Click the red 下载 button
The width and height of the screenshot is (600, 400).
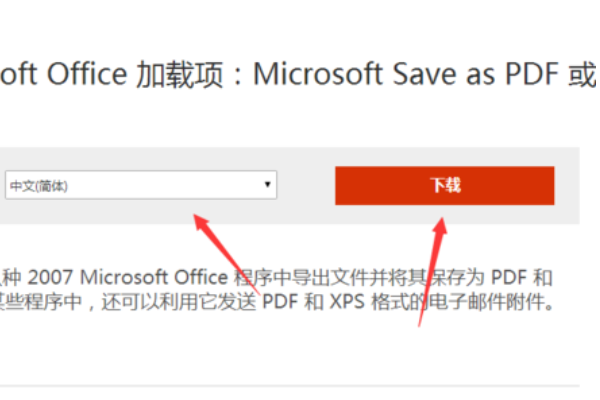click(x=444, y=186)
